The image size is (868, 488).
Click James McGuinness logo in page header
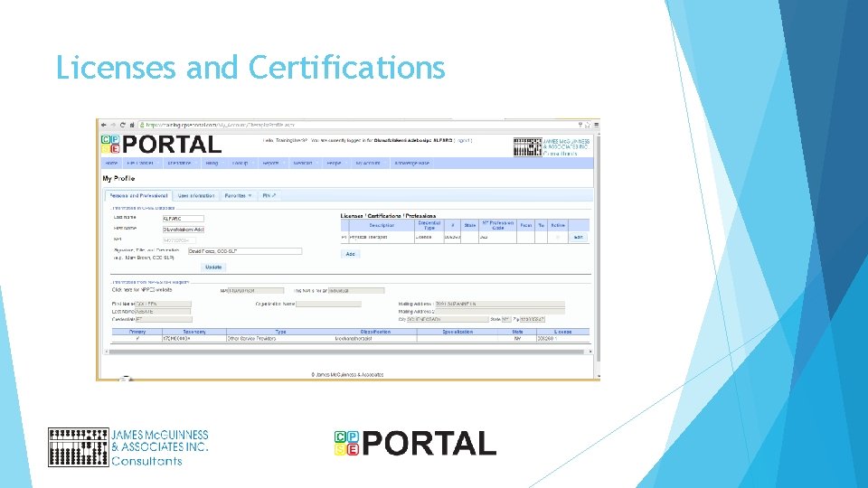(x=552, y=146)
